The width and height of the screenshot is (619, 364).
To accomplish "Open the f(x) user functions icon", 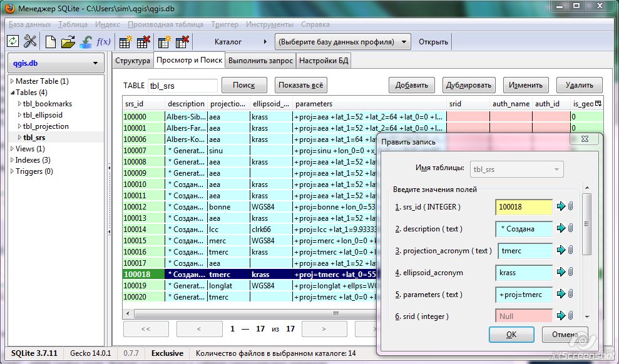I will (x=103, y=41).
